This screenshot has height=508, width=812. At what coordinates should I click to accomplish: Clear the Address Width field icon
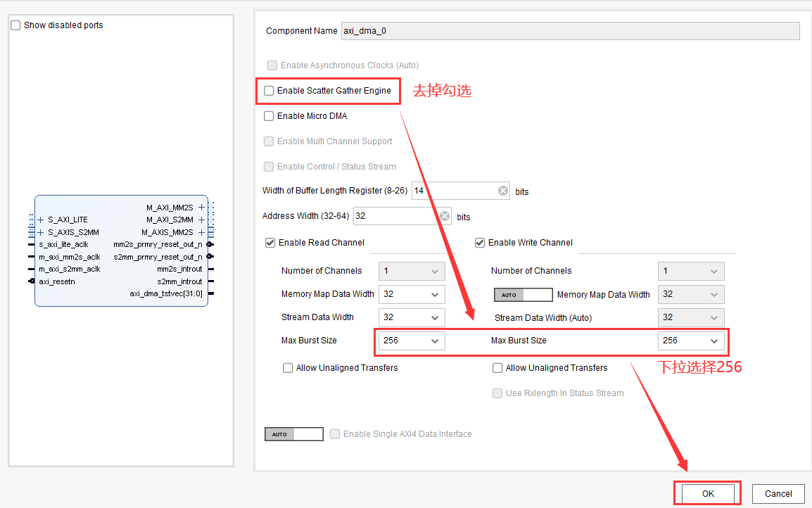(445, 216)
